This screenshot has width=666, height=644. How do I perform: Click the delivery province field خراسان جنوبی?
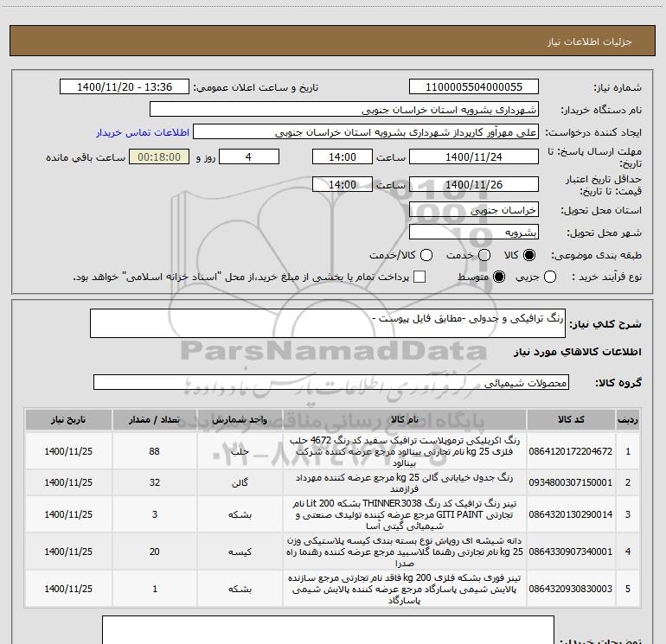point(474,210)
